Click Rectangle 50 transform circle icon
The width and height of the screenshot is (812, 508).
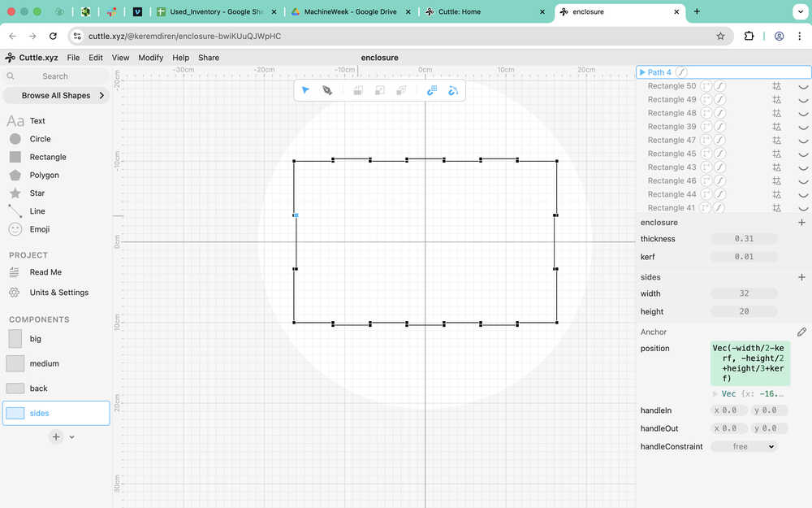(x=706, y=86)
